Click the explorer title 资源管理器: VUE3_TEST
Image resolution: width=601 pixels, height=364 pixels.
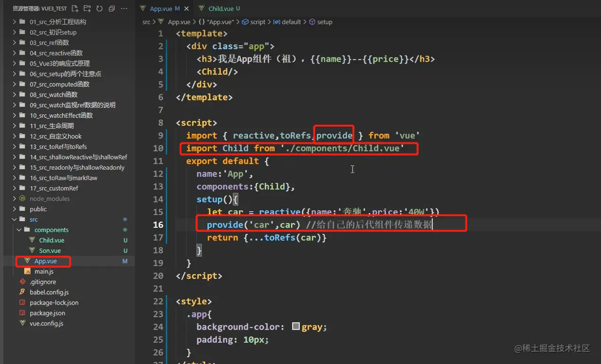click(x=40, y=8)
